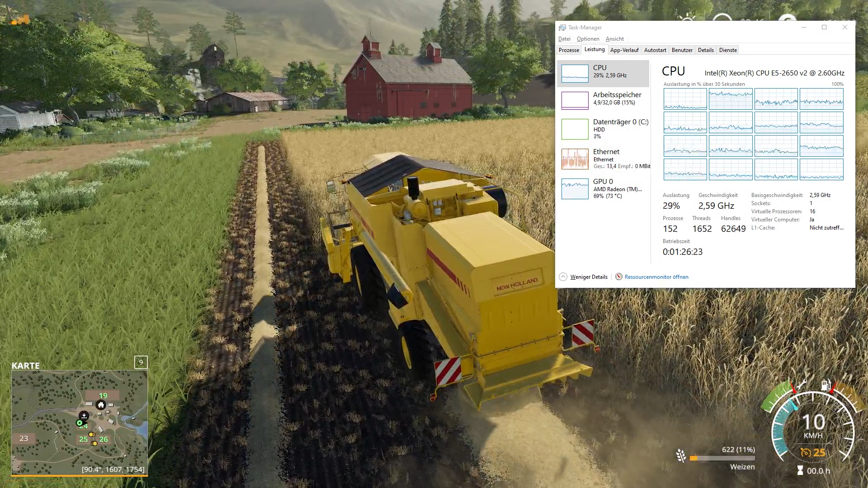Switch to the Prozesse tab

click(569, 50)
